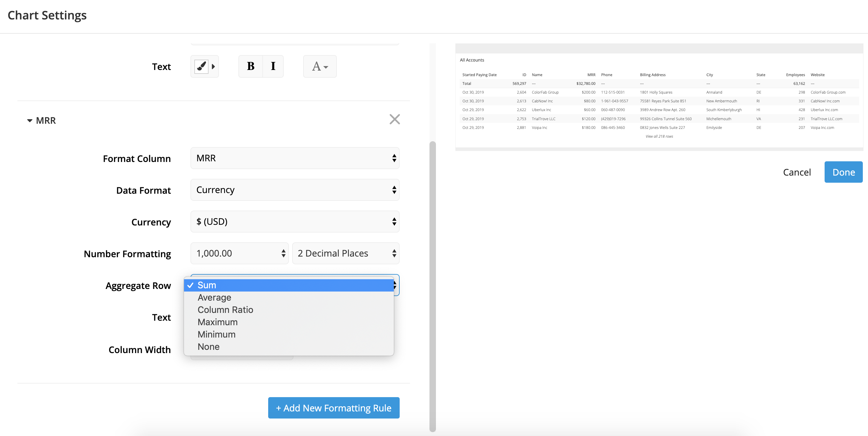Click the 1-961-043-9557 phone cell

614,101
